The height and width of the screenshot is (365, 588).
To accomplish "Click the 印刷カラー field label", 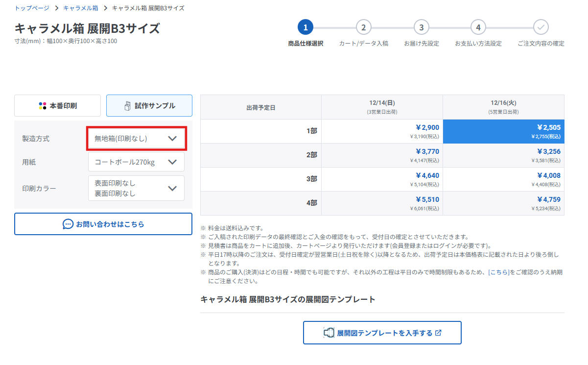I will (x=39, y=188).
